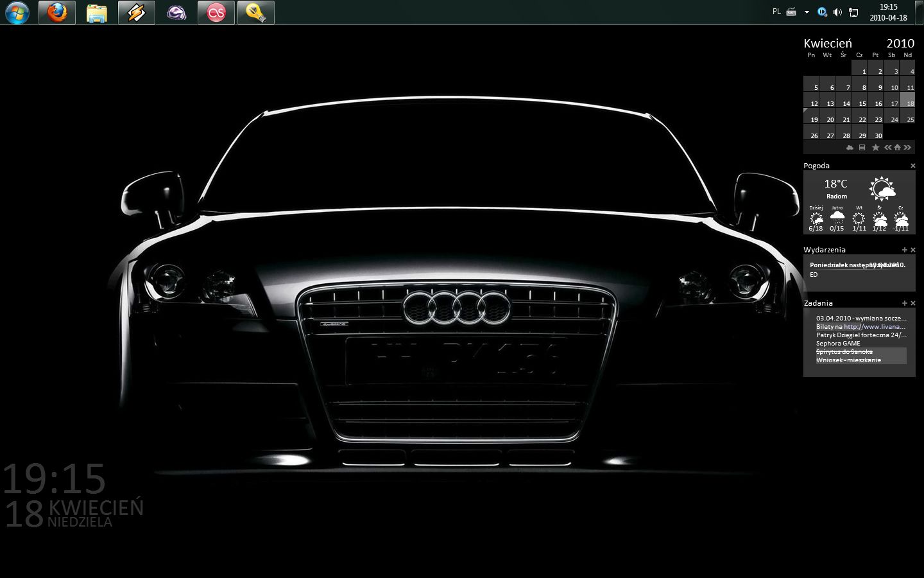The width and height of the screenshot is (924, 578).
Task: Click the blue media player tray icon
Action: (822, 12)
